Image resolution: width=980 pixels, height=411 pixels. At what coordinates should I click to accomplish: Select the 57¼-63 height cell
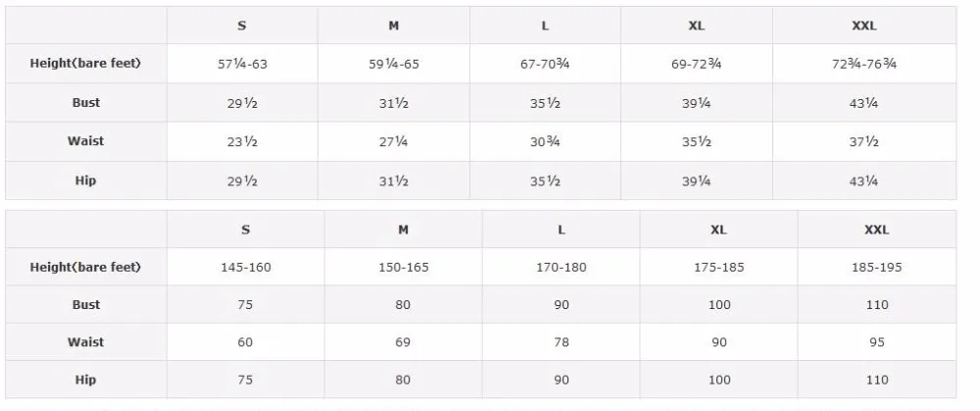tap(242, 64)
